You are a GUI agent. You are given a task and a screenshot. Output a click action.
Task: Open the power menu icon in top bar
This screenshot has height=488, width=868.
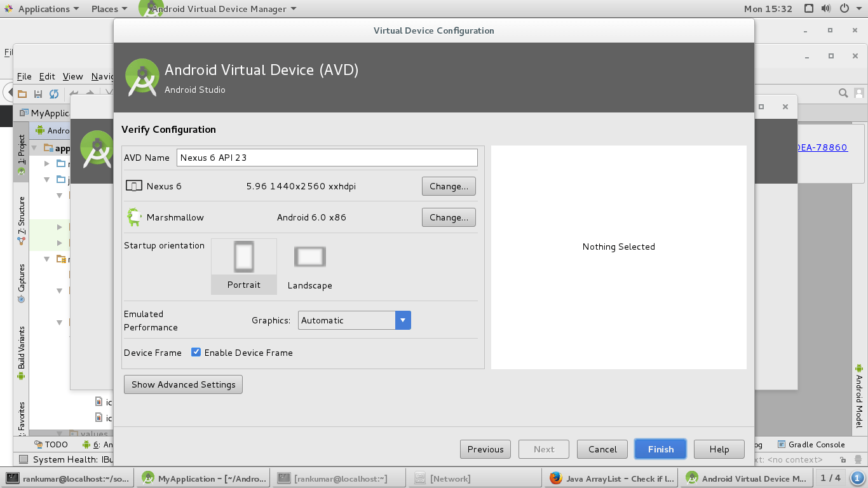click(844, 9)
